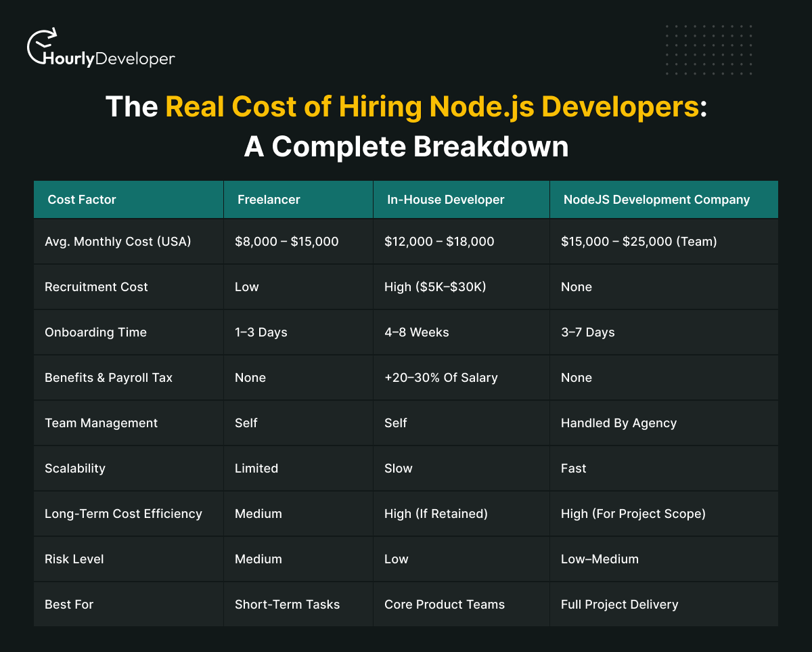Click 'Medium' in Long-Term Cost Efficiency row
This screenshot has height=652, width=812.
pos(258,514)
